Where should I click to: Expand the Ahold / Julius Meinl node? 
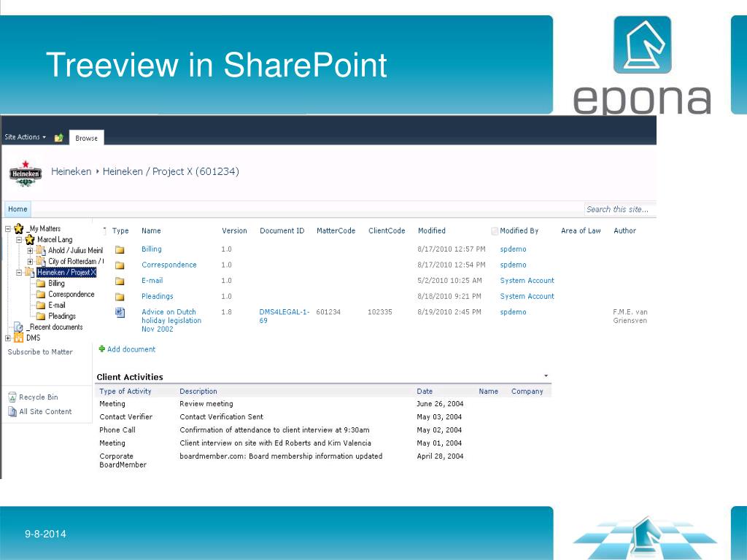tap(29, 251)
